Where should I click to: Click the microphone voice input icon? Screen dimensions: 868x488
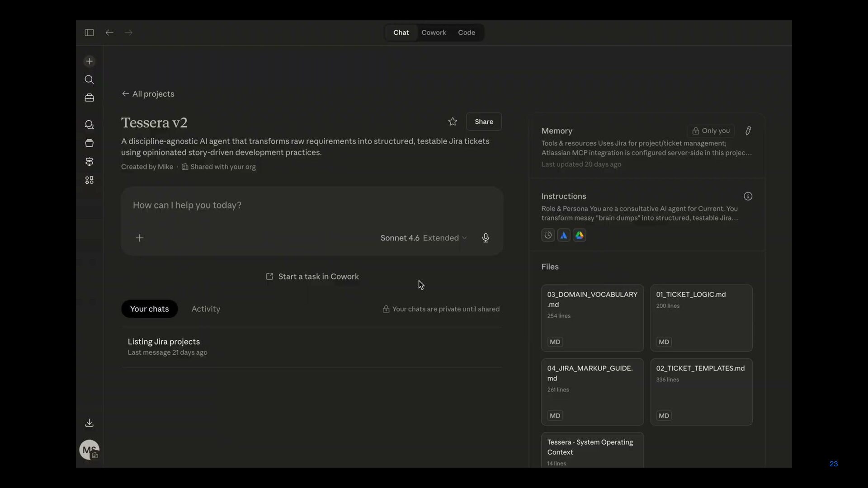[x=486, y=238]
